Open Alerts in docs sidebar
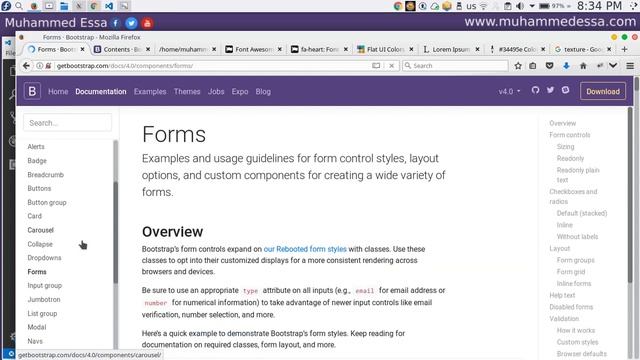 click(36, 147)
